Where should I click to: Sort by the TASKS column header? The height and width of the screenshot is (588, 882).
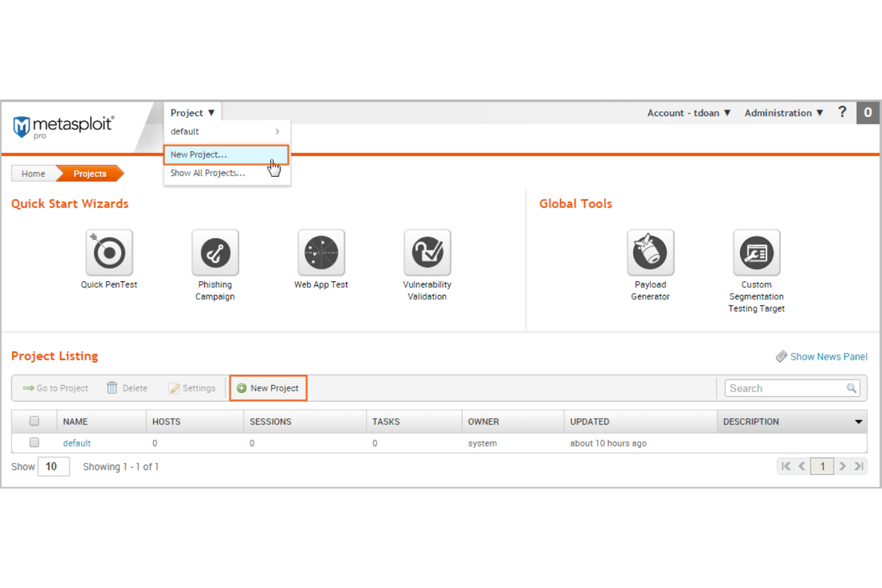pos(414,421)
